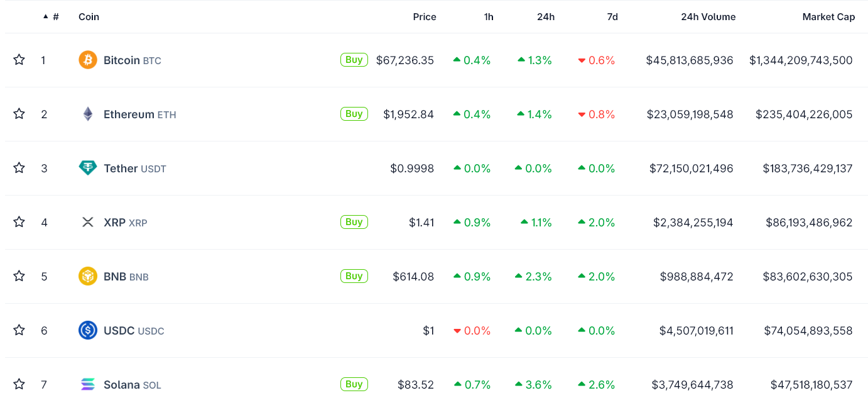
Task: Favorite Bitcoin using its star
Action: (19, 58)
